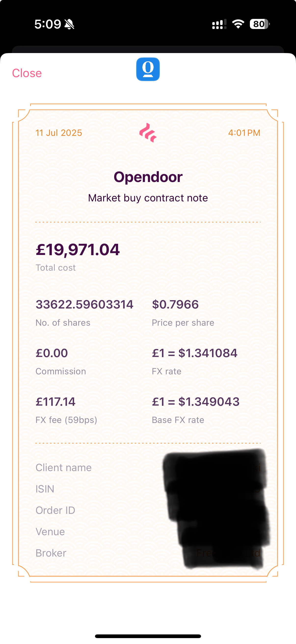Tap the Close button
This screenshot has height=644, width=296.
pos(27,73)
